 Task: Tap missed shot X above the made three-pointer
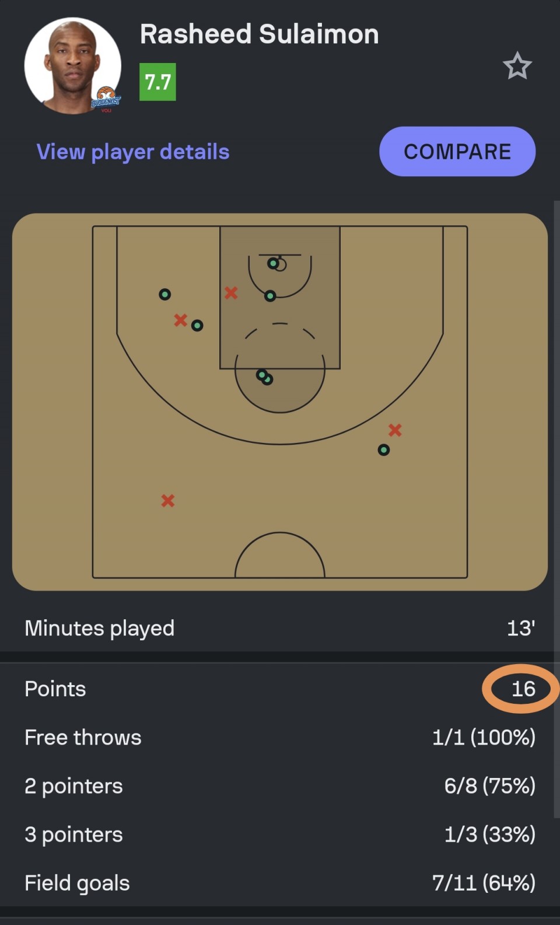(395, 430)
